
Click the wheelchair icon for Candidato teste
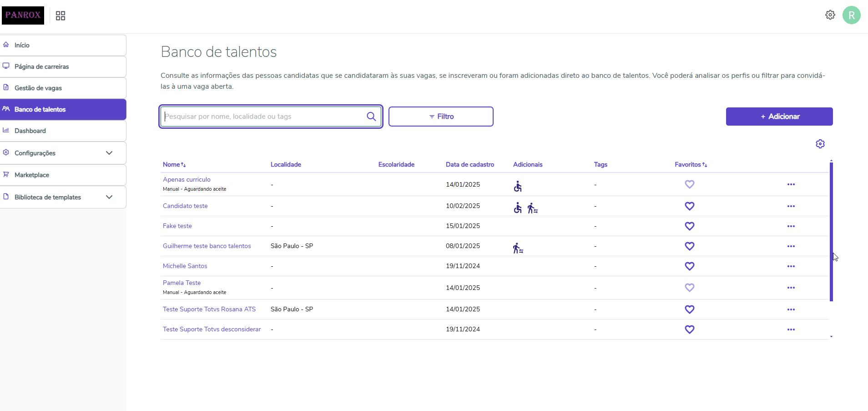(518, 208)
